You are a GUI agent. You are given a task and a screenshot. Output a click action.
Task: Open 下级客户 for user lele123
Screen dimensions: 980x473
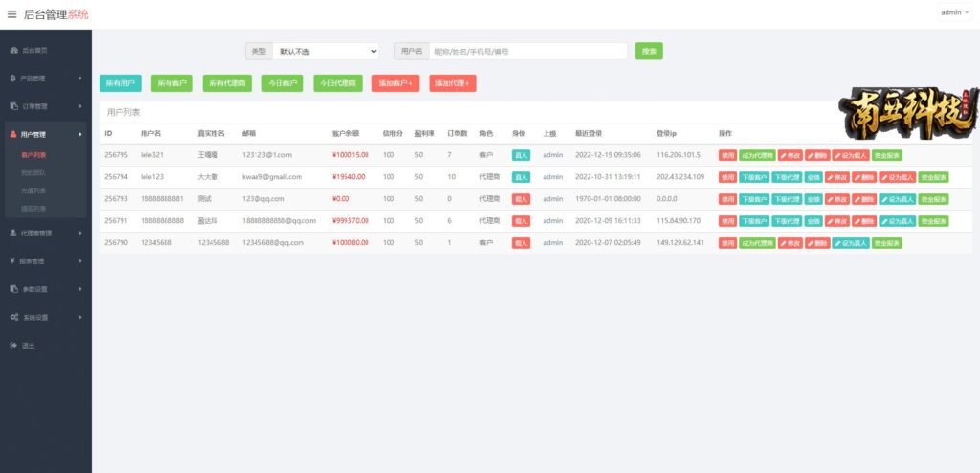pos(754,177)
